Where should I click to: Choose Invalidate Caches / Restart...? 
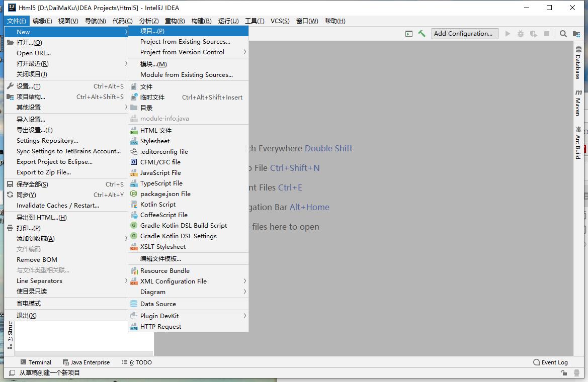click(x=66, y=206)
